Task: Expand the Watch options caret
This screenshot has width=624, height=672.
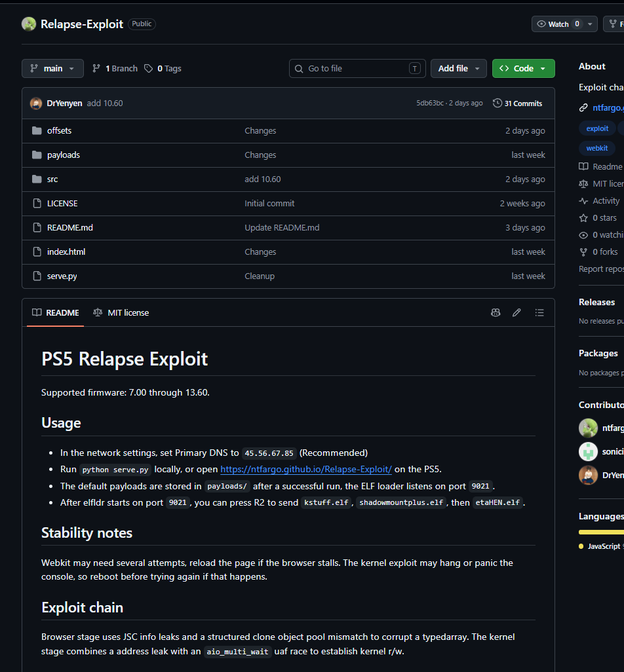Action: pos(590,24)
